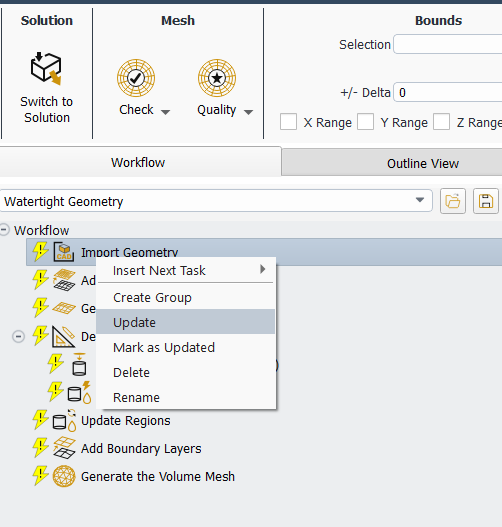Screen dimensions: 502x527
Task: Collapse the Workflow tree root
Action: (x=4, y=230)
